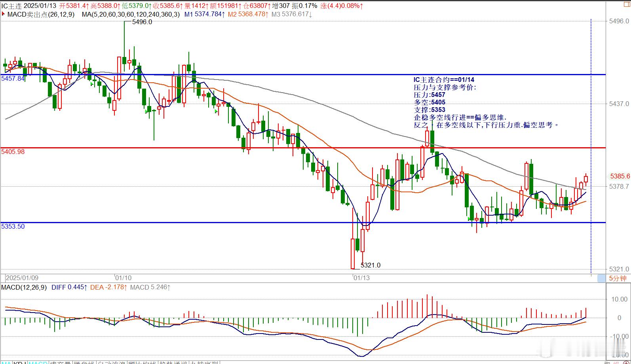Click the 01/13 date axis label
Image resolution: width=631 pixels, height=364 pixels.
pos(361,278)
